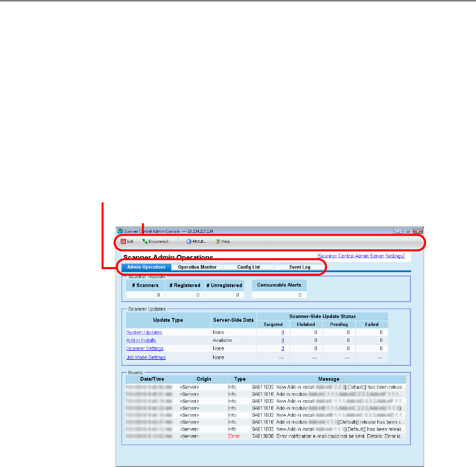This screenshot has height=467, width=476.
Task: Switch to the Operation Monitor tab
Action: (x=197, y=267)
